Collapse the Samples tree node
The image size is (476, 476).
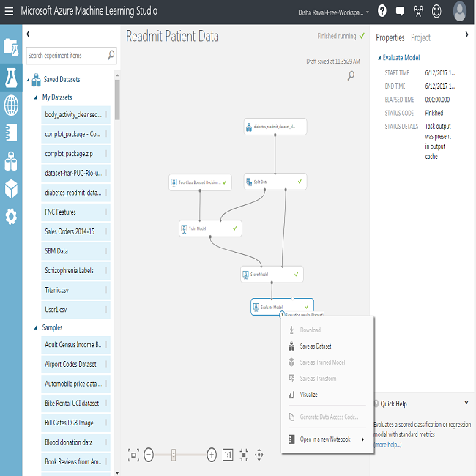coord(36,327)
